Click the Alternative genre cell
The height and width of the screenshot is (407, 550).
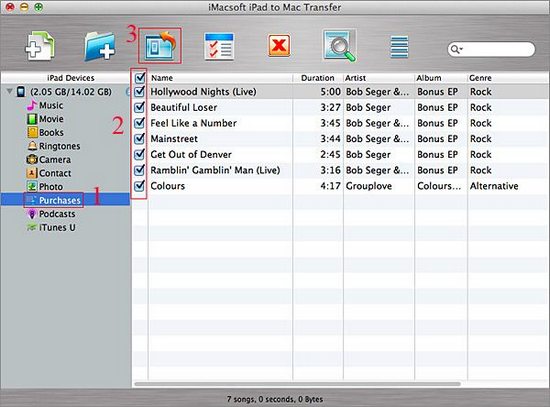(494, 186)
